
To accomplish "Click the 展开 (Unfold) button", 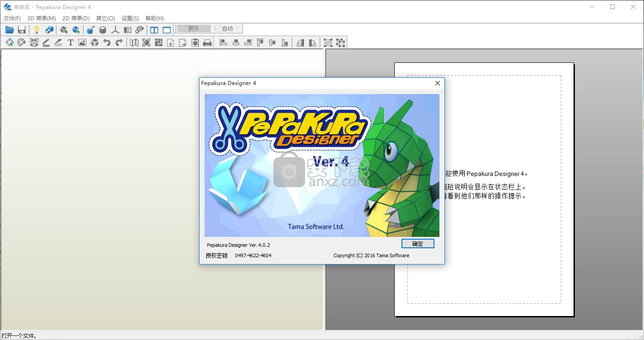I will (x=194, y=28).
